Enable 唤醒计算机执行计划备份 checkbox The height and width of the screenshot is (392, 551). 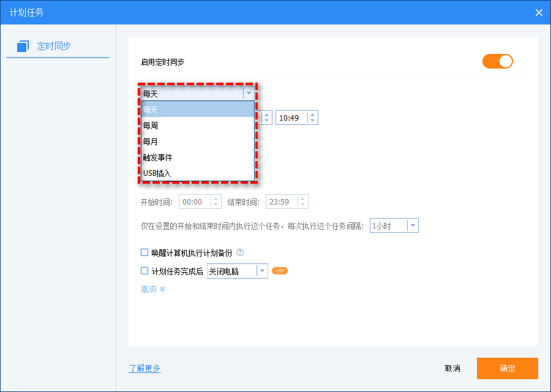(x=144, y=252)
